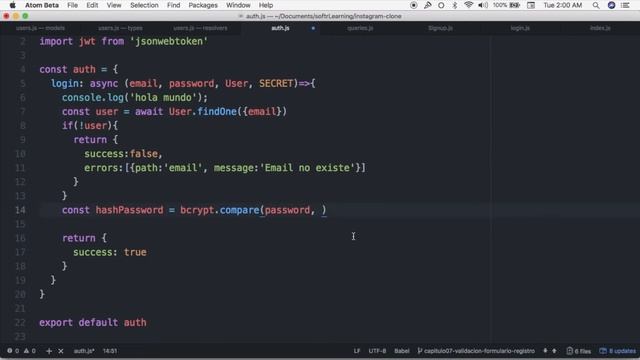Viewport: 640px width, 360px height.
Task: Click the X icon in status bar
Action: [61, 351]
